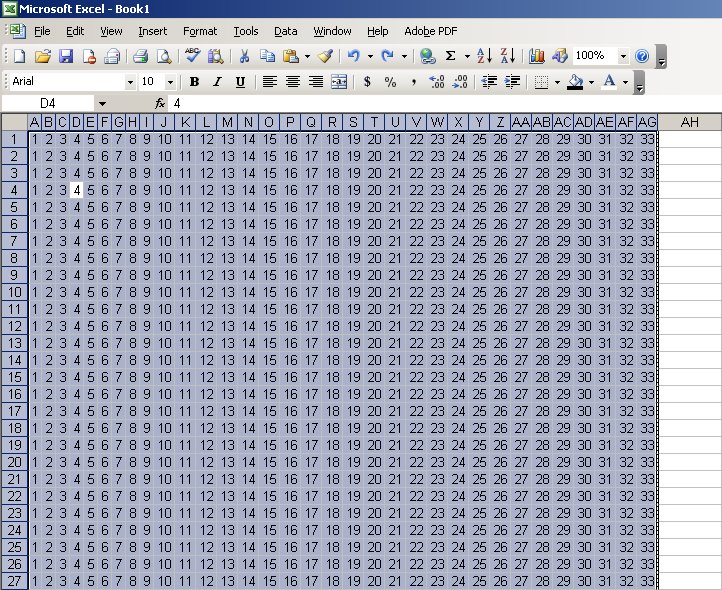
Task: Apply Percent Style icon
Action: 390,82
